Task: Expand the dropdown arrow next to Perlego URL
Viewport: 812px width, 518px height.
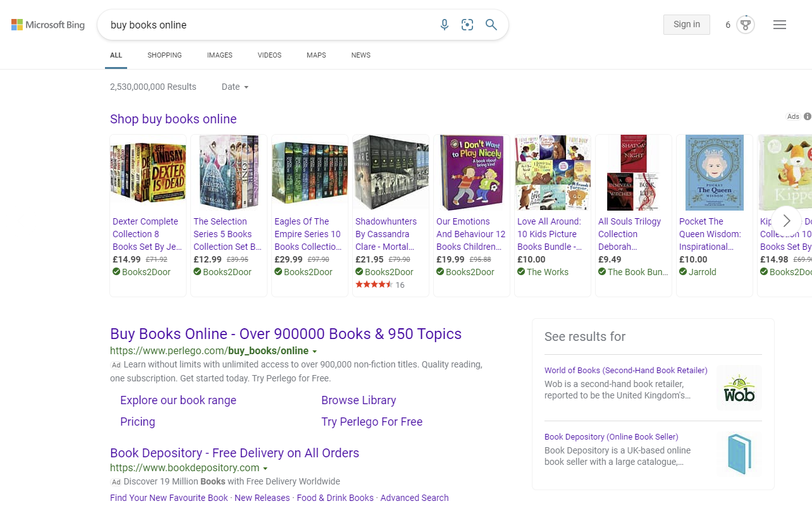Action: pos(315,351)
